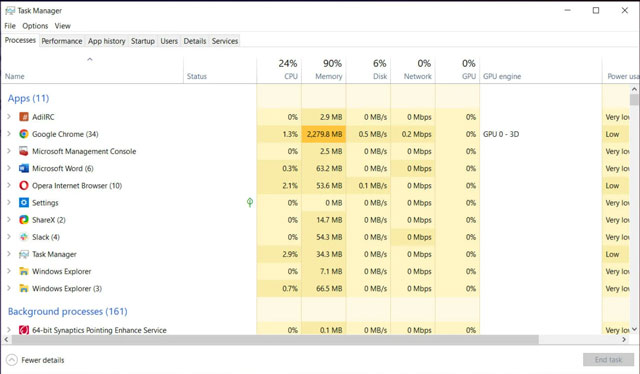640x374 pixels.
Task: Click the Background processes (161) heading
Action: 67,312
